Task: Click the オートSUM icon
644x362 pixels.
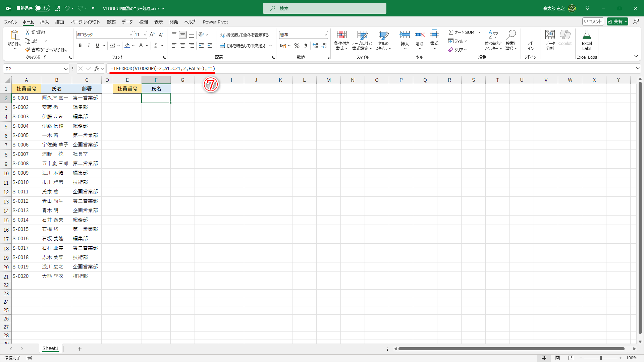Action: 452,32
